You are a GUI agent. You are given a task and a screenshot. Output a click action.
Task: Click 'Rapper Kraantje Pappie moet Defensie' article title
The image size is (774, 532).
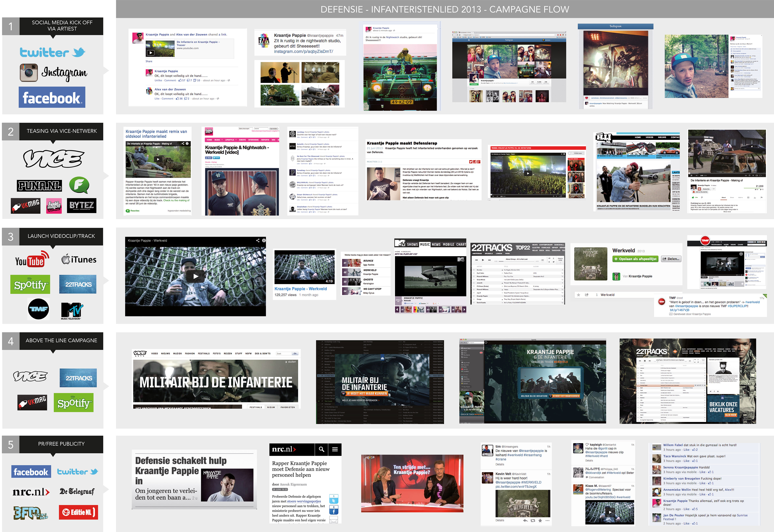click(x=301, y=469)
